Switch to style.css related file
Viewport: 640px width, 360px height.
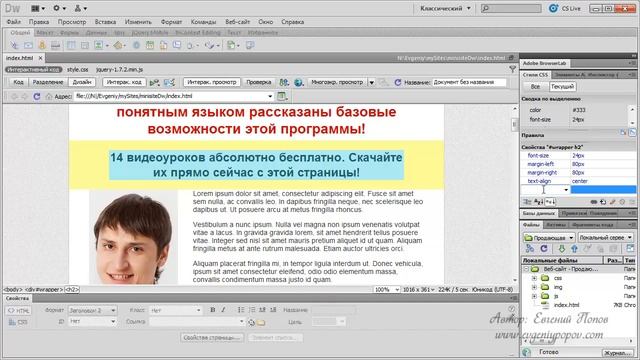(78, 69)
